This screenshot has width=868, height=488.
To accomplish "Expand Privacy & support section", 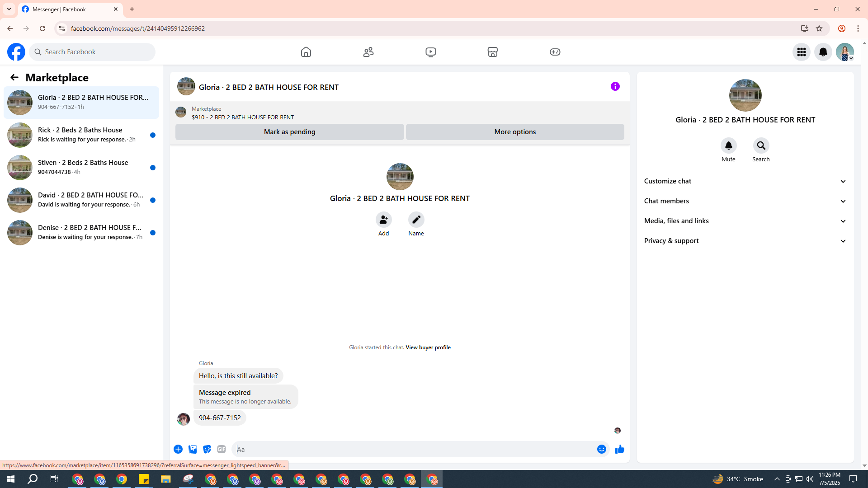I will (745, 241).
